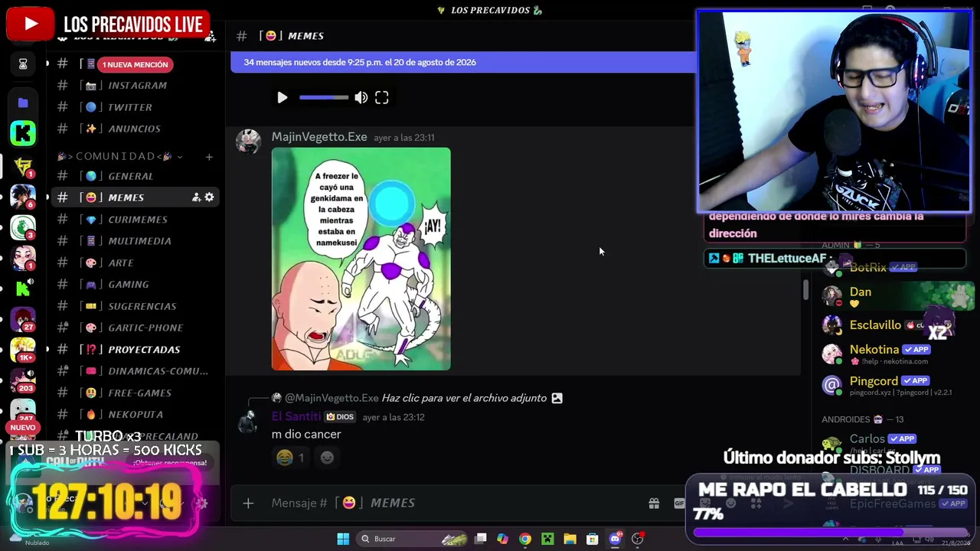View MajinVegetto.Exe's profile from username
Screen dimensions: 980x551
pos(319,137)
